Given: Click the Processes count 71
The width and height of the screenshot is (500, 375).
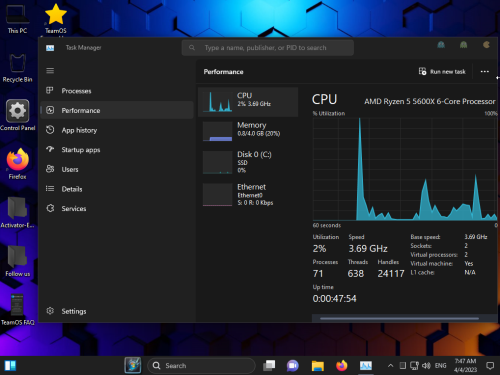Looking at the screenshot, I should tap(318, 274).
